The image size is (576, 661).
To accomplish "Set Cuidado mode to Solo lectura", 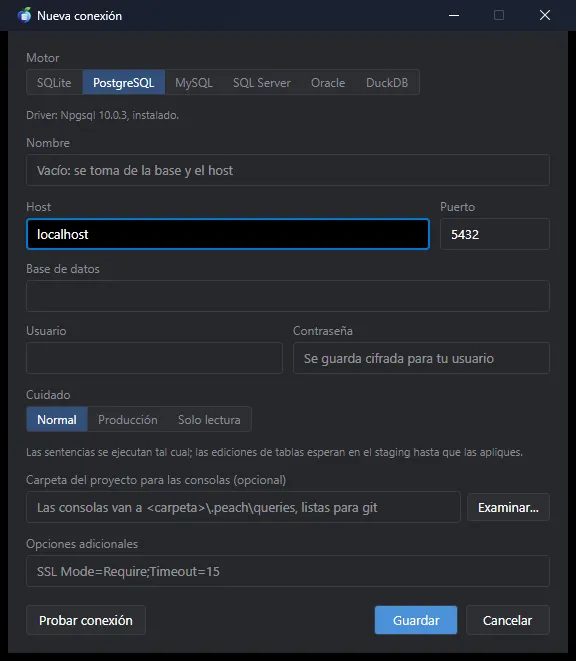I will tap(209, 419).
